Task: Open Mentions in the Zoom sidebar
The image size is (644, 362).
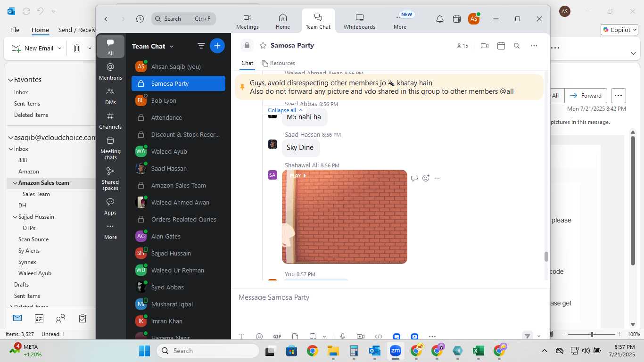Action: [x=110, y=71]
